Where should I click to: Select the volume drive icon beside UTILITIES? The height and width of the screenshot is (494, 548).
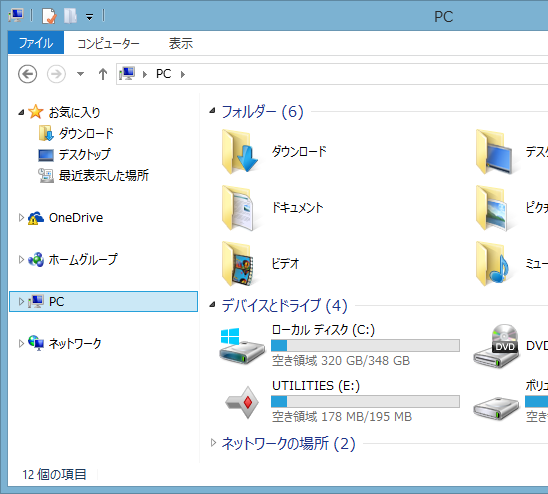coord(496,408)
